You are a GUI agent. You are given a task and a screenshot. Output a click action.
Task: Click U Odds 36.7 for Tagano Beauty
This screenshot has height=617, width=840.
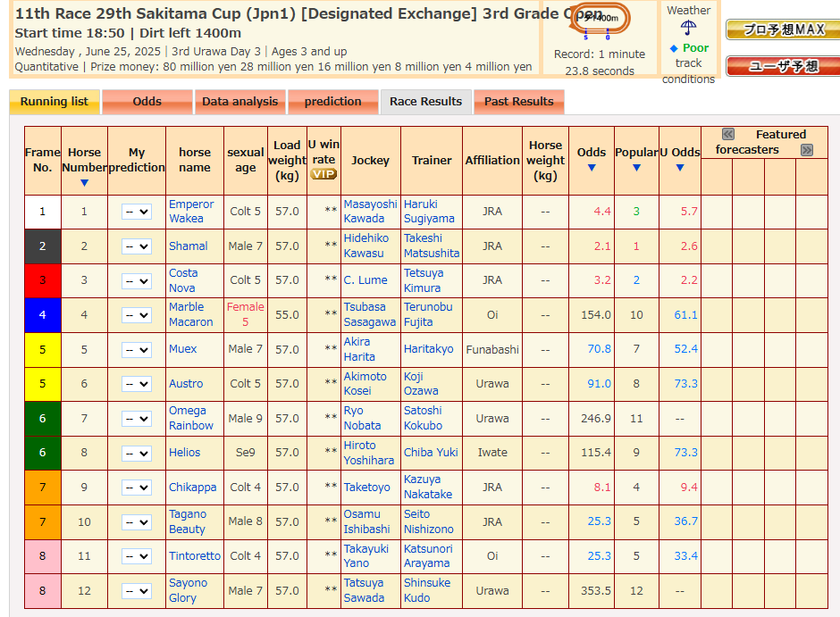click(x=685, y=521)
